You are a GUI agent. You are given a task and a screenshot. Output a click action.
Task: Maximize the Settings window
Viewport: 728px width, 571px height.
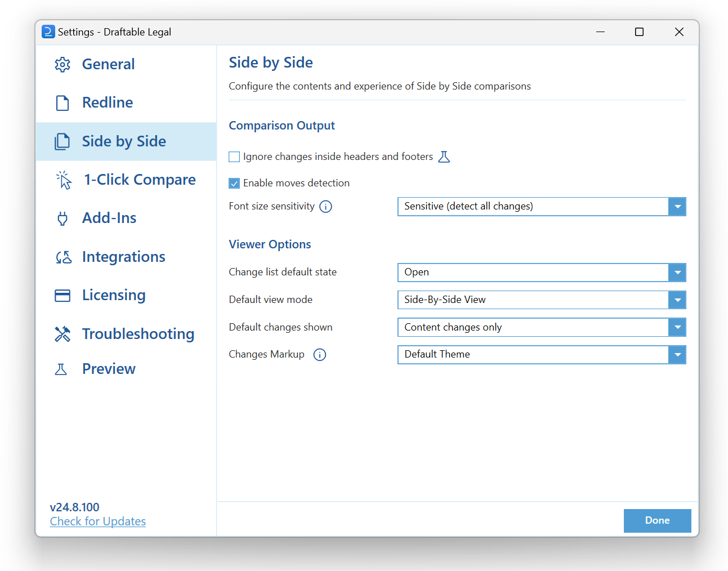pos(639,32)
